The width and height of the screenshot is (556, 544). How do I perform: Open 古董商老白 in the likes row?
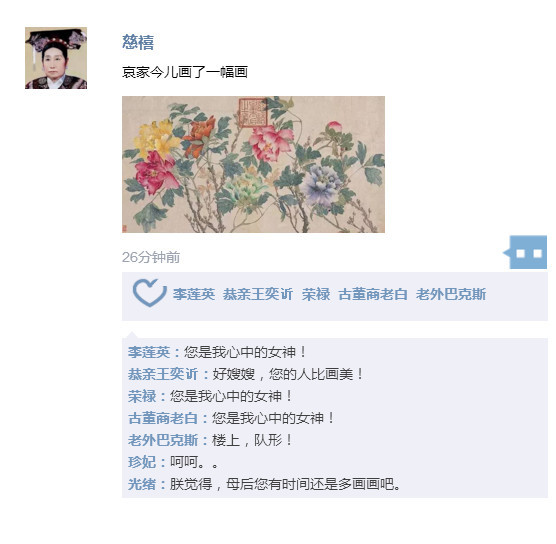tap(373, 294)
